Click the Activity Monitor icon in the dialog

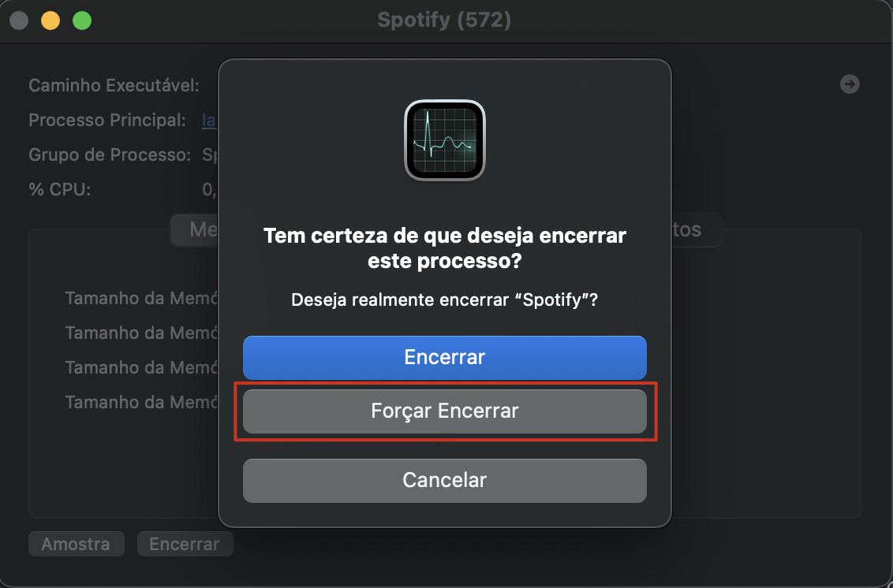[x=444, y=140]
